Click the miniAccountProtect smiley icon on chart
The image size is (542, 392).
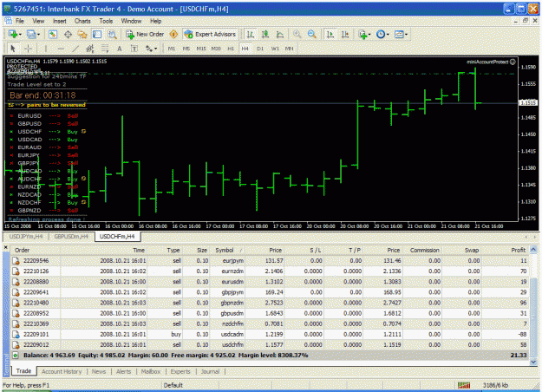513,62
